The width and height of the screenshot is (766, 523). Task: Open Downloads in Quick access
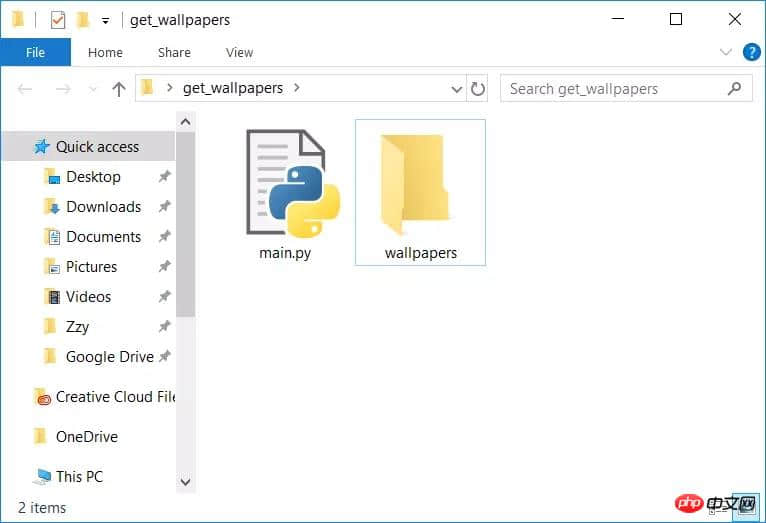[x=104, y=207]
